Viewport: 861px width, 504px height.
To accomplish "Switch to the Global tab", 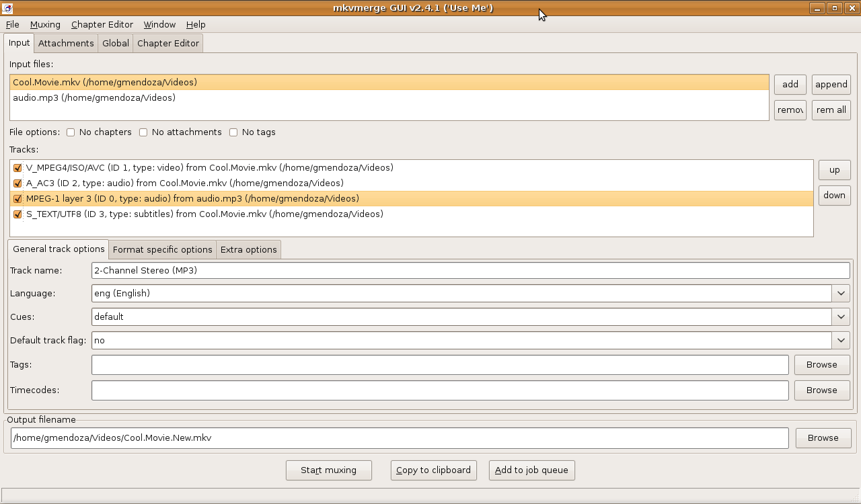I will [116, 43].
